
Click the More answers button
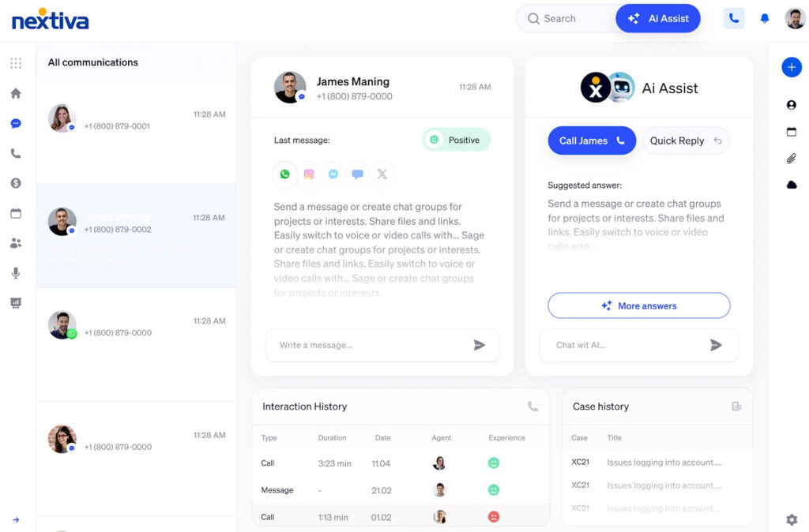[638, 305]
